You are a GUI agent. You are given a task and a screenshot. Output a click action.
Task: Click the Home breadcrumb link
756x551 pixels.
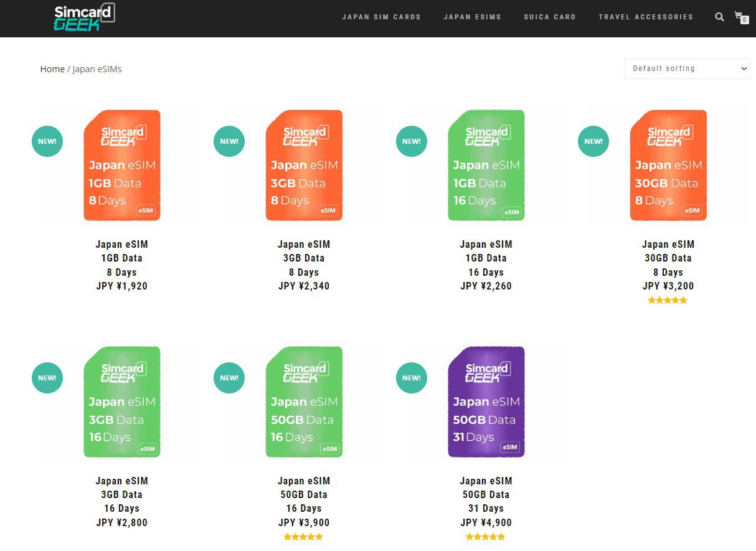tap(52, 69)
